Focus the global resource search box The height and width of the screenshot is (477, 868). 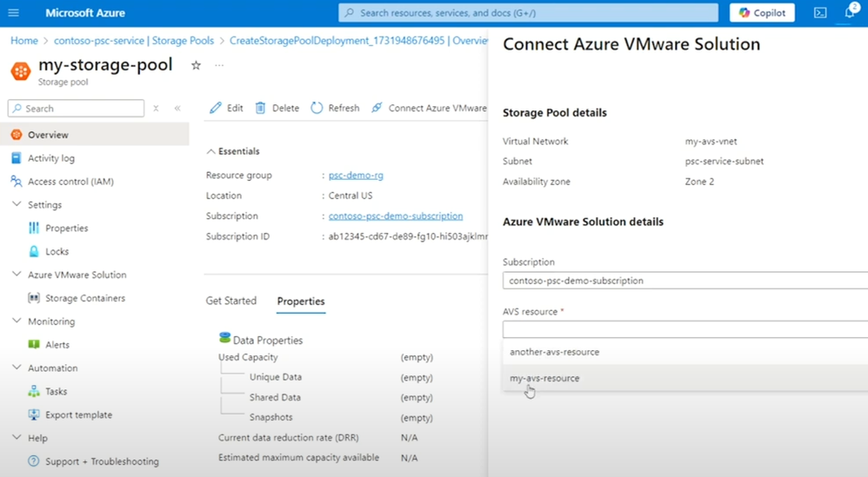coord(528,13)
